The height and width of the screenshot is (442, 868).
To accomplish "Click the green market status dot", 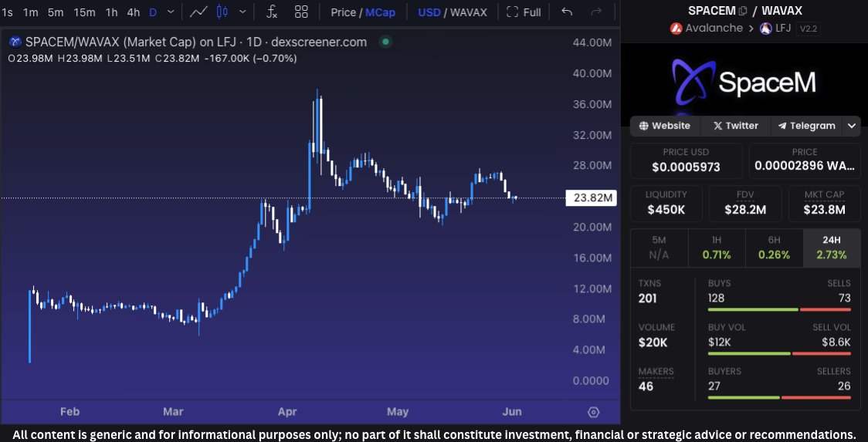I will tap(386, 42).
